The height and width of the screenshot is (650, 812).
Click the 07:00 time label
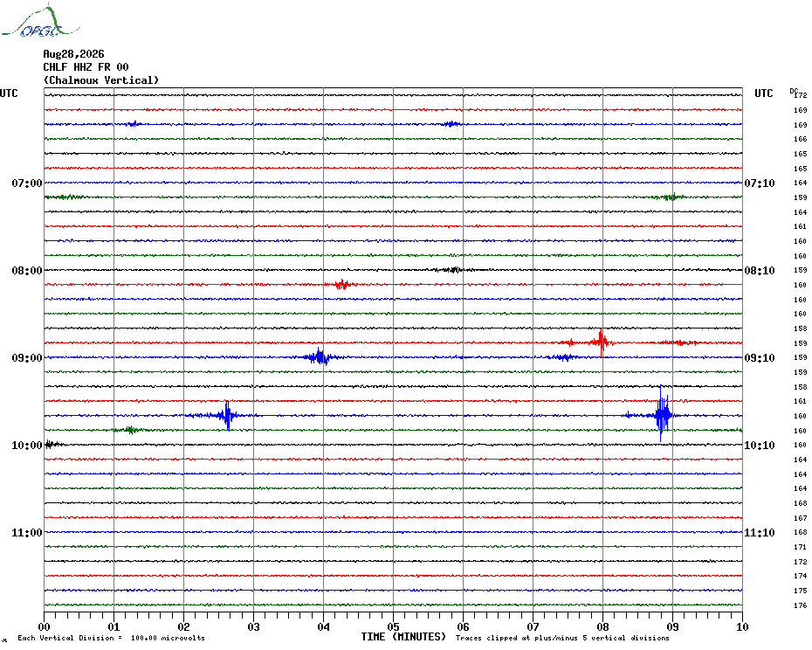coord(27,183)
